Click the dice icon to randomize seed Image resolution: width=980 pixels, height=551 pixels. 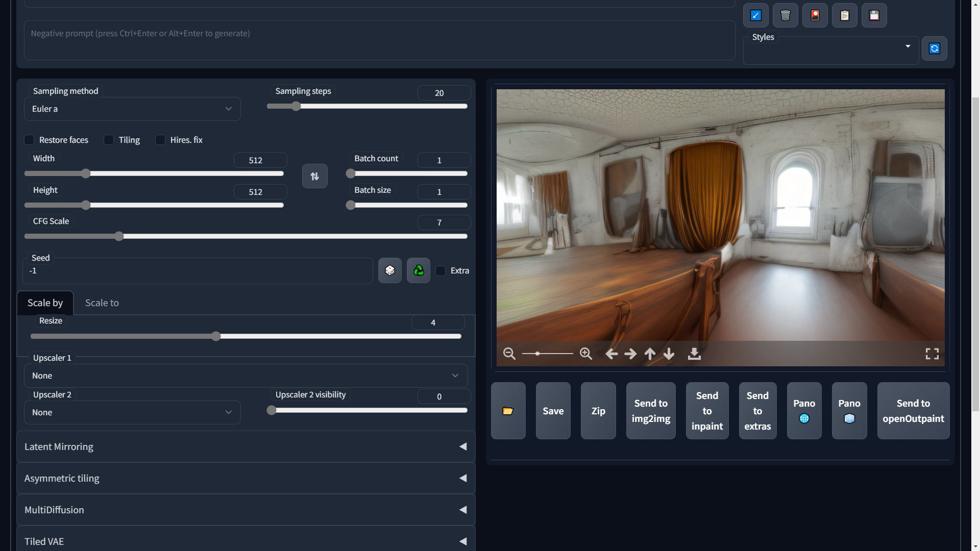[389, 270]
